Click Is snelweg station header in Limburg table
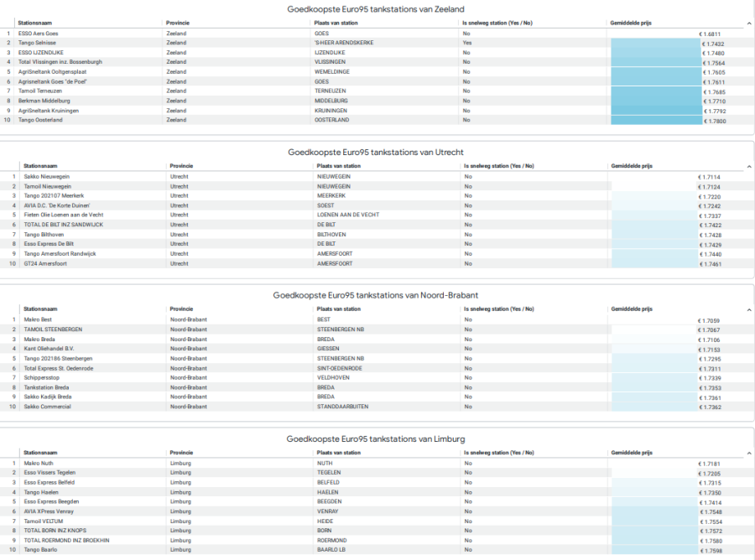The height and width of the screenshot is (560, 755). (499, 453)
